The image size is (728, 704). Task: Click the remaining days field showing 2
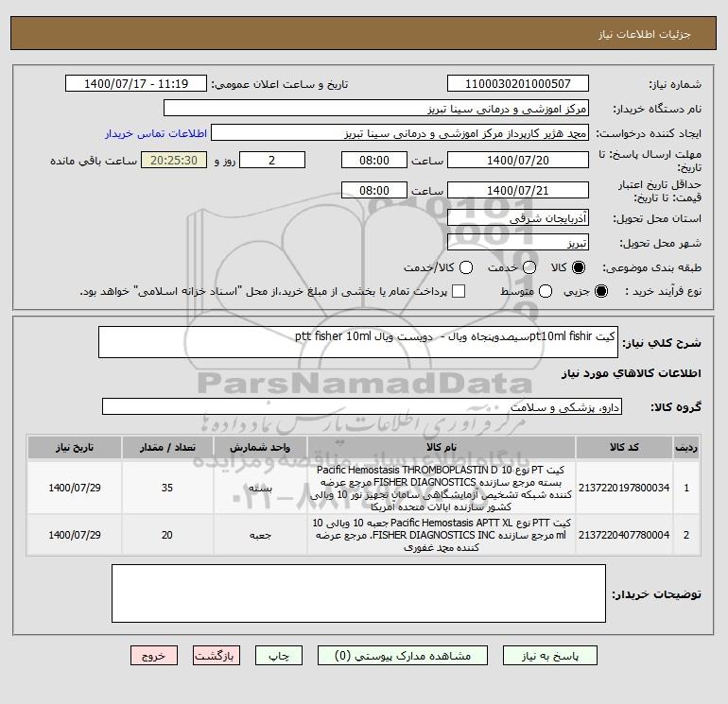tap(272, 160)
